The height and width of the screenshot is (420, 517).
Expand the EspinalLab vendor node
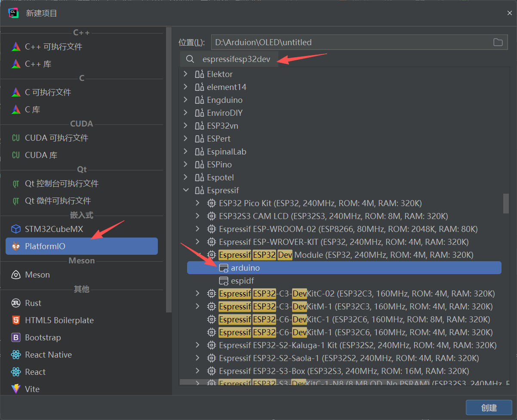(185, 151)
